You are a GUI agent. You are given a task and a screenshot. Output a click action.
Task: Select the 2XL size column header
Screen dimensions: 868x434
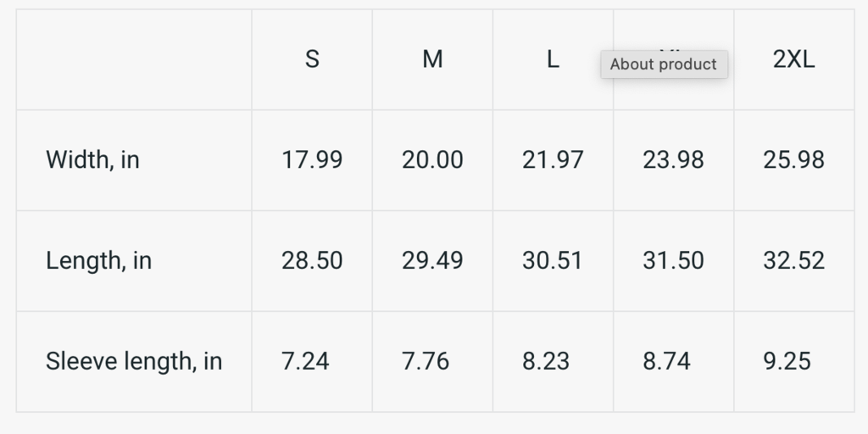(793, 59)
